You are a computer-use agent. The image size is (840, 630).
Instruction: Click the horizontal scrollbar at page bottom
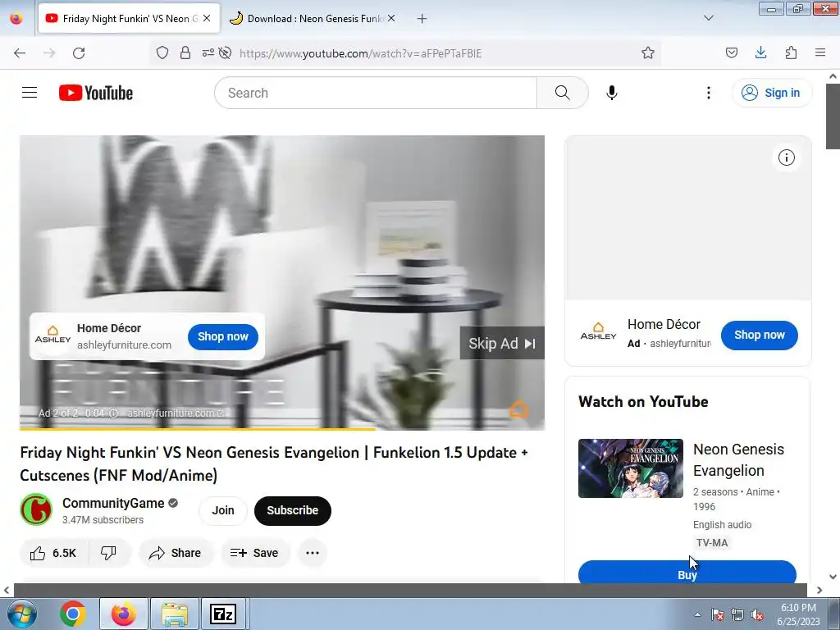click(410, 590)
